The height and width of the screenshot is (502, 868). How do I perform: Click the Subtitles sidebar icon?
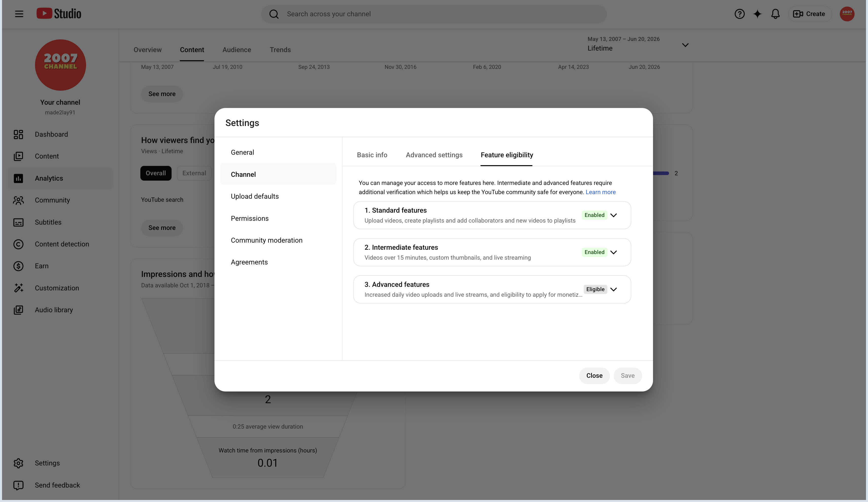click(18, 222)
